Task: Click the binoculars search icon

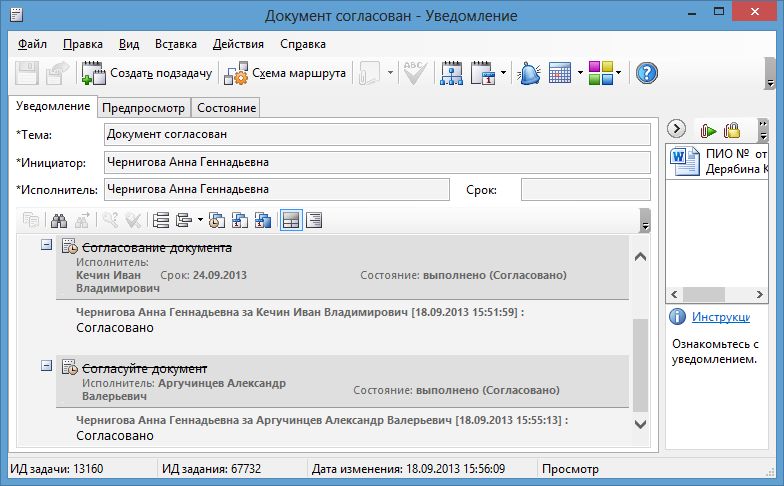Action: [x=59, y=220]
